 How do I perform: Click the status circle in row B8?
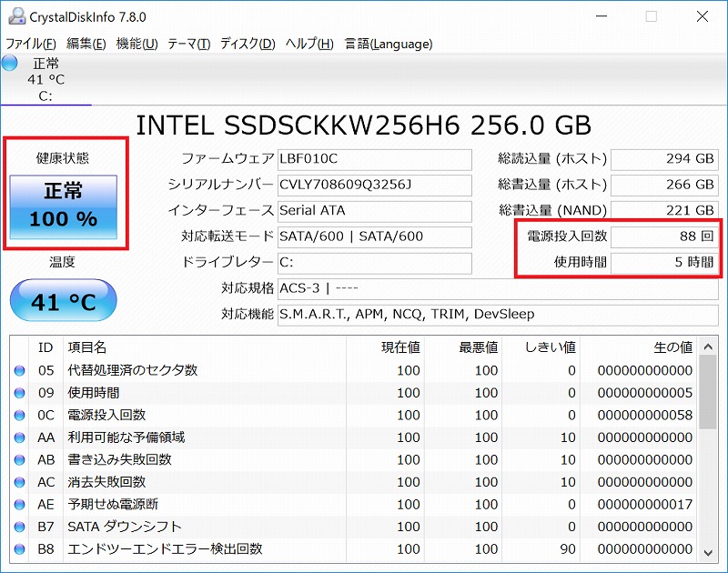pos(19,548)
